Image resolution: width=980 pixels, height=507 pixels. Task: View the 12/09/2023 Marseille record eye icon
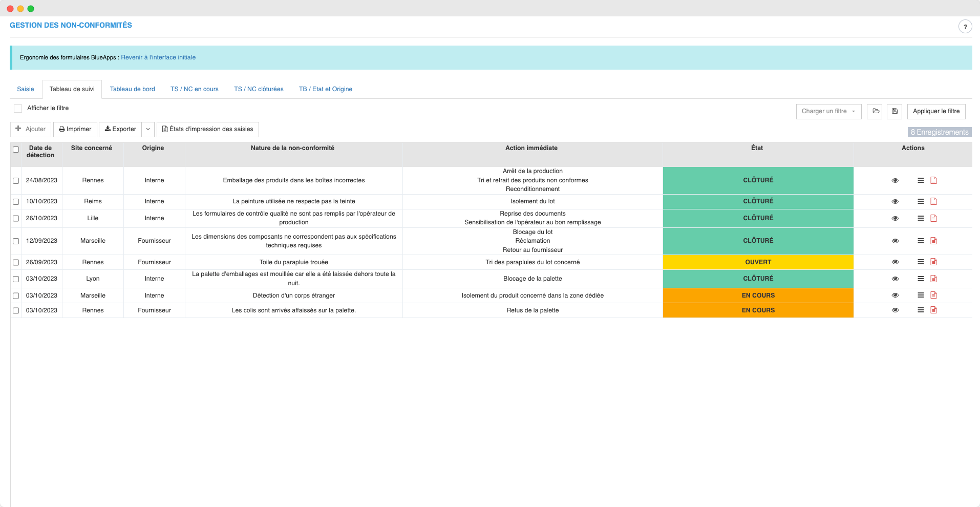click(x=895, y=241)
